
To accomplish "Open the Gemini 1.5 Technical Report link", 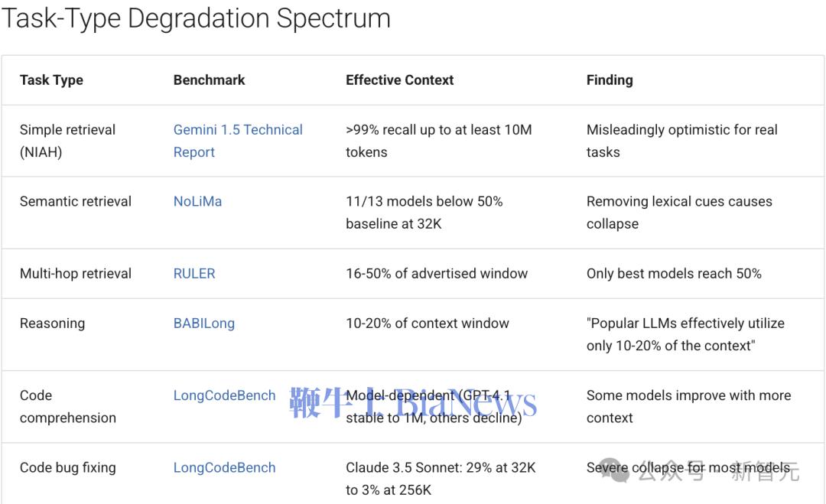I will 238,141.
